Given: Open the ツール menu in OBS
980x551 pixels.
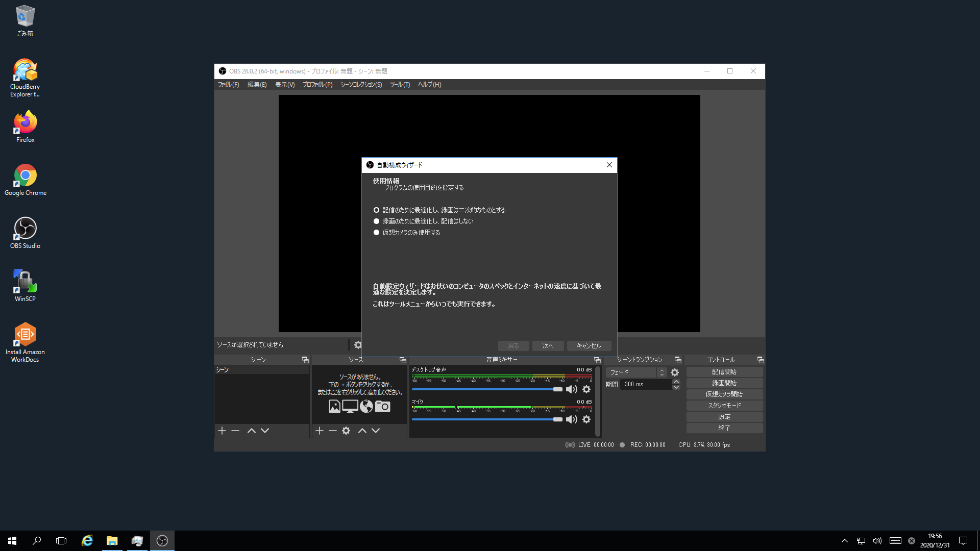Looking at the screenshot, I should [x=399, y=84].
